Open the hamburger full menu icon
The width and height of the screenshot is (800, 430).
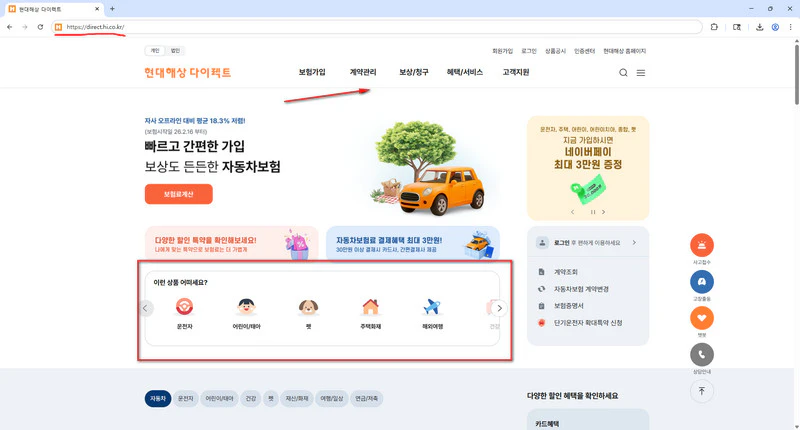click(641, 73)
